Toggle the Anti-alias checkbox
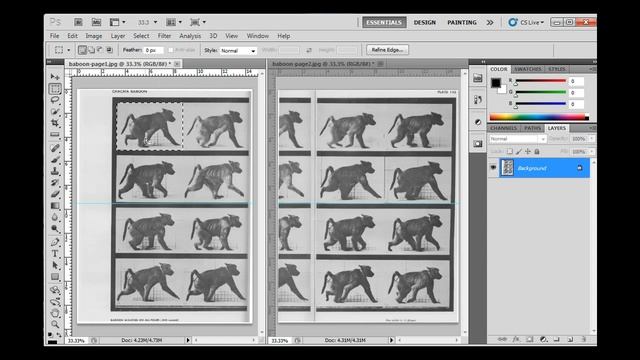 click(x=171, y=50)
